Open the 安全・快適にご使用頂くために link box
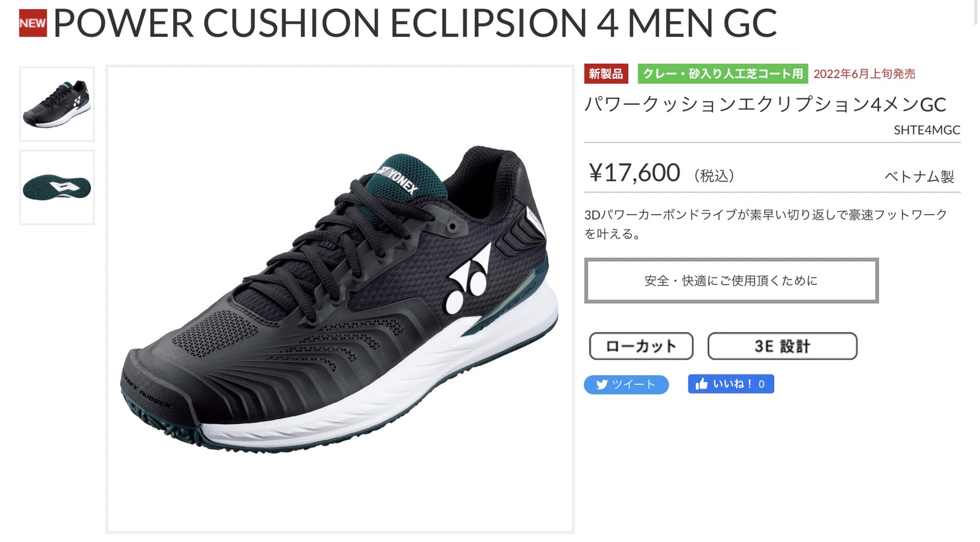 click(x=731, y=281)
